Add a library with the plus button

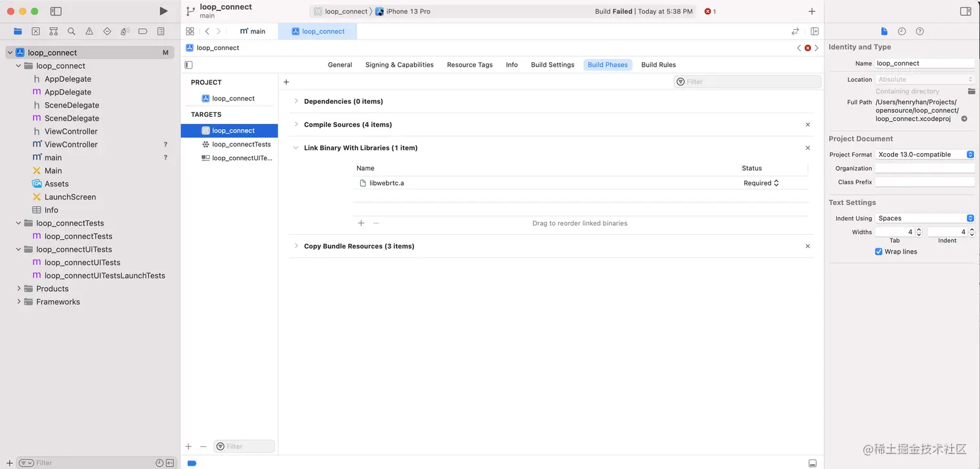(x=361, y=222)
